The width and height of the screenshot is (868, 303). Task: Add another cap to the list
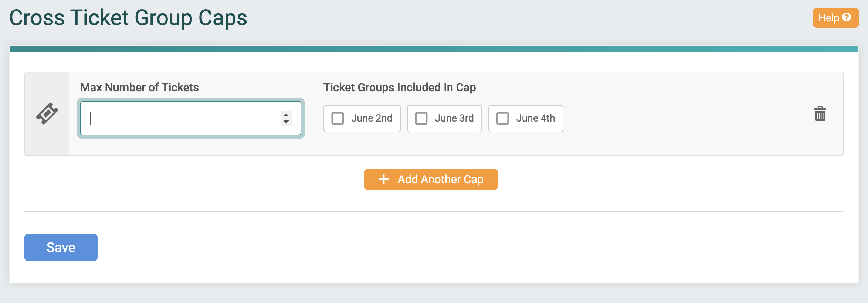click(431, 179)
